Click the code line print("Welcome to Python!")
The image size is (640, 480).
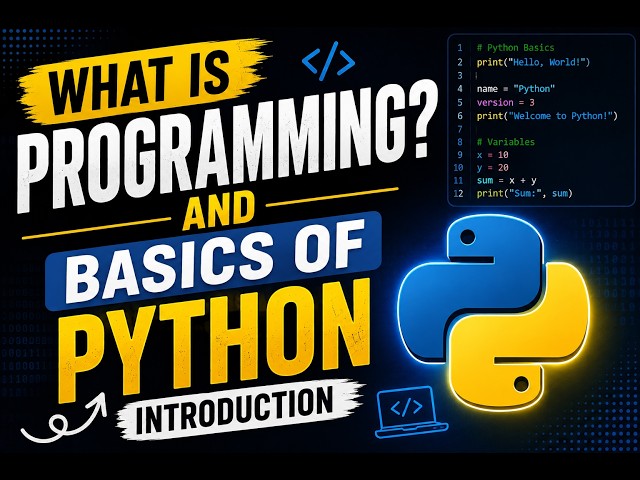click(547, 116)
